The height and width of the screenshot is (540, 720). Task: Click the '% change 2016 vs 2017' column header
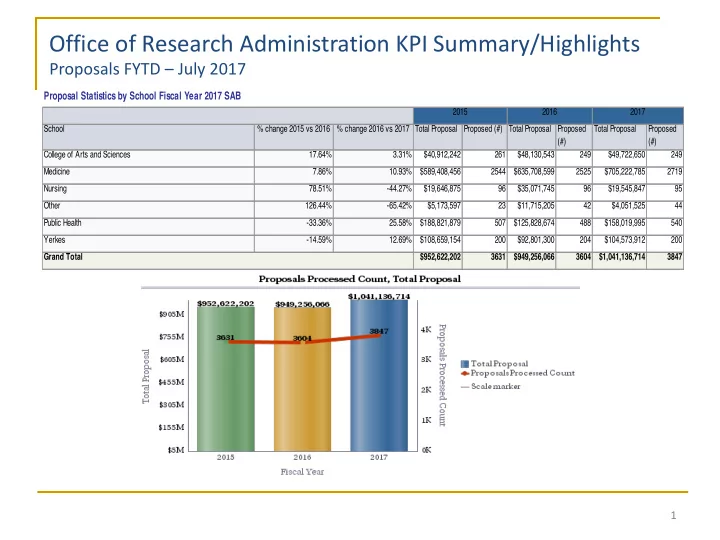click(373, 136)
